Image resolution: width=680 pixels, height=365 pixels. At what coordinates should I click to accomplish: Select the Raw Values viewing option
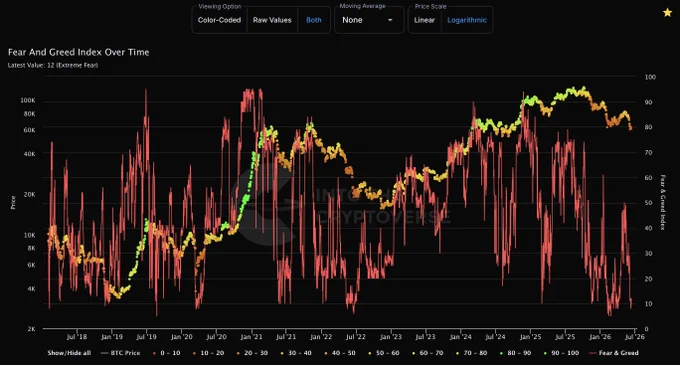(x=272, y=20)
